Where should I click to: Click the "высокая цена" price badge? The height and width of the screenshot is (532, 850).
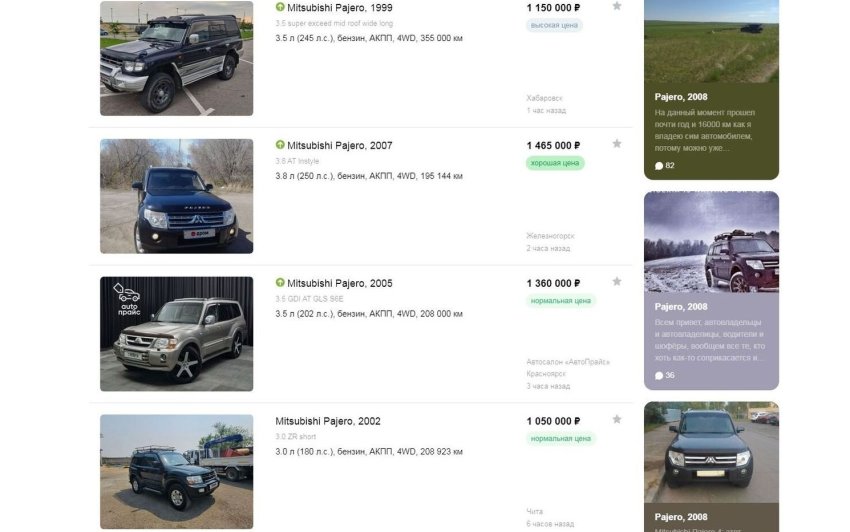click(x=554, y=25)
